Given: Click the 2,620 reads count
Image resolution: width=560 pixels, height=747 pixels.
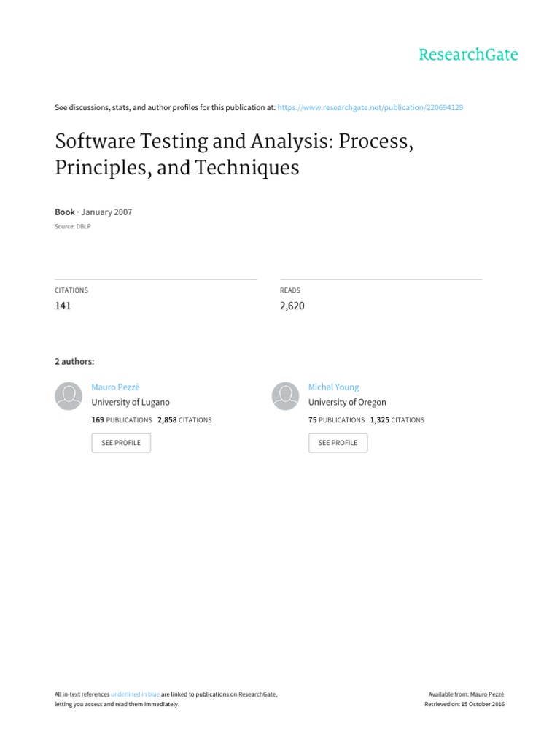Looking at the screenshot, I should coord(292,306).
